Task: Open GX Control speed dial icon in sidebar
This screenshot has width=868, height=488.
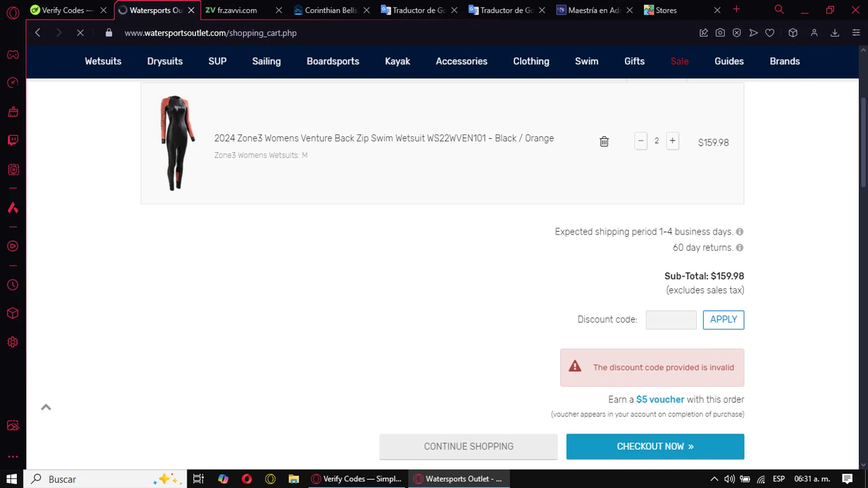Action: [13, 83]
